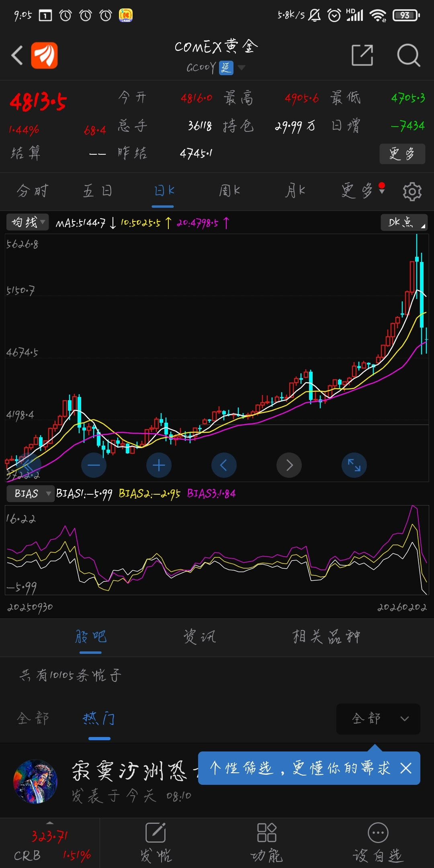This screenshot has height=868, width=434.
Task: Tap 持仓 29.99万 value
Action: tap(295, 127)
